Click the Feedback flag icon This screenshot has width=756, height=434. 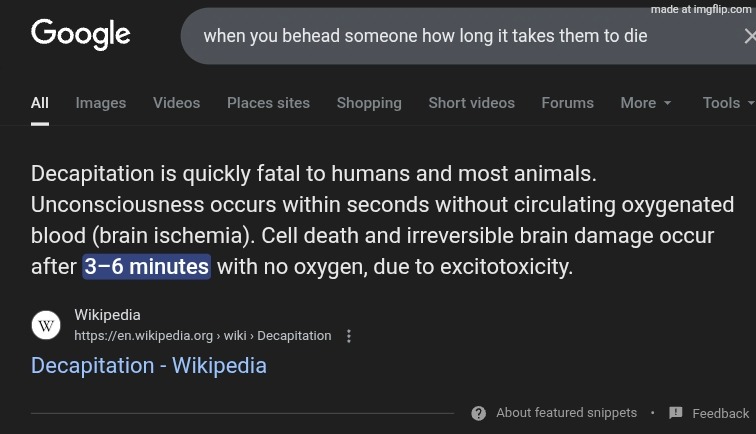point(676,413)
